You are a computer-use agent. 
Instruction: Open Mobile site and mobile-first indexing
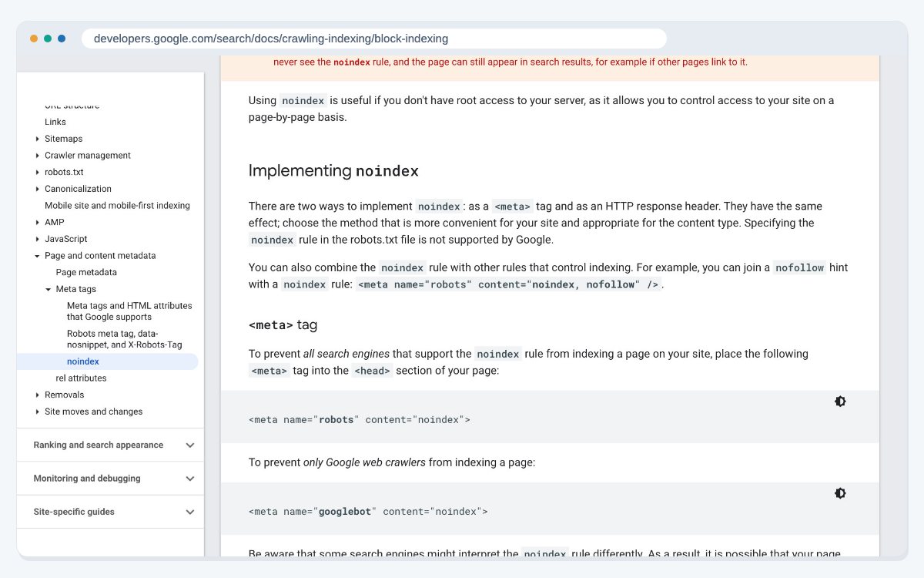coord(117,206)
